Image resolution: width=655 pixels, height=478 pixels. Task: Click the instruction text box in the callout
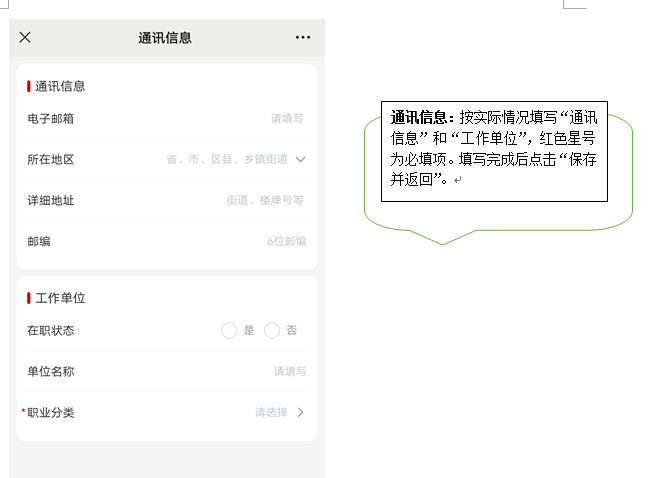click(494, 151)
